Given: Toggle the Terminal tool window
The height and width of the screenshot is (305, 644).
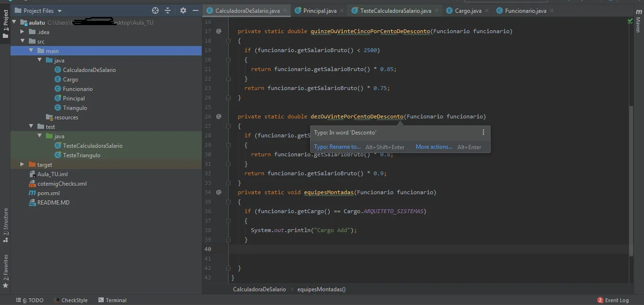Looking at the screenshot, I should [113, 300].
